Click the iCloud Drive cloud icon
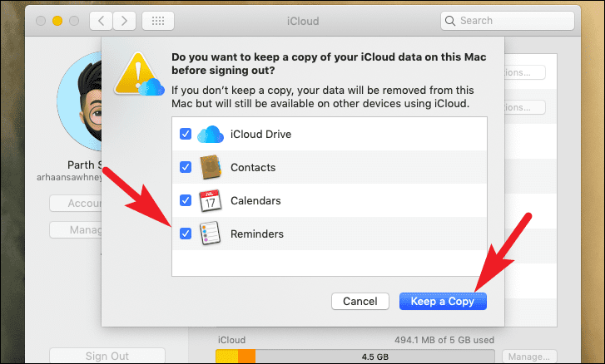The width and height of the screenshot is (605, 364). click(211, 134)
